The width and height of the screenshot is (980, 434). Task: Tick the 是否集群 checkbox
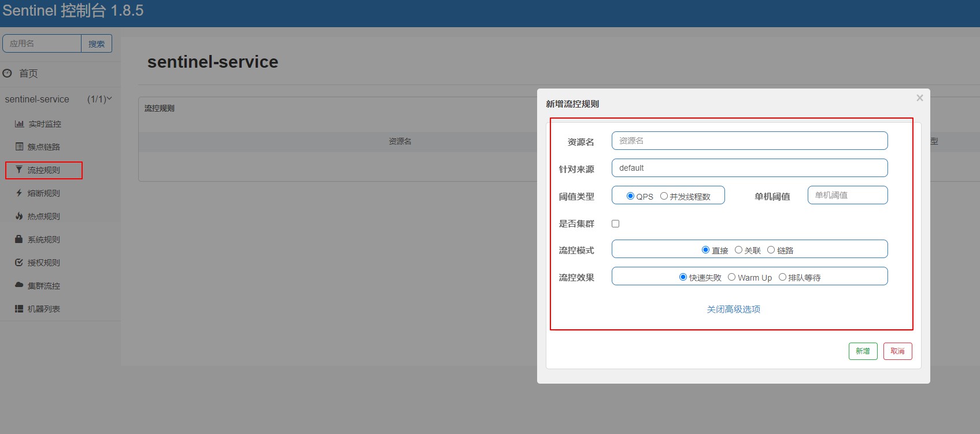[615, 223]
